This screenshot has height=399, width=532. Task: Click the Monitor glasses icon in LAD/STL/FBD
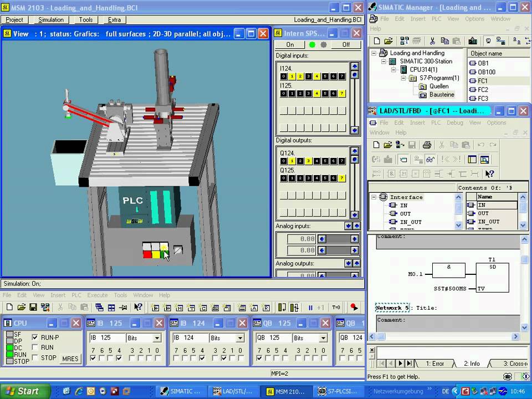(x=431, y=160)
